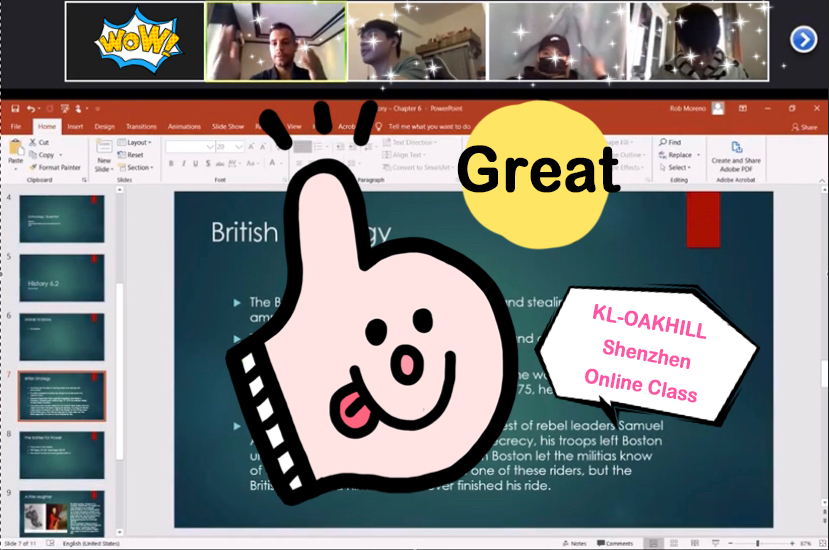
Task: Click the Start From Beginning presentation icon
Action: point(65,109)
